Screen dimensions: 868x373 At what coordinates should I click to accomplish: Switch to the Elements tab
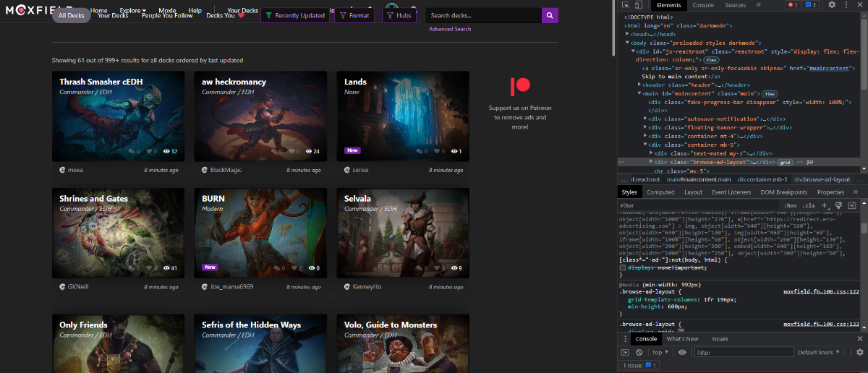pyautogui.click(x=668, y=5)
